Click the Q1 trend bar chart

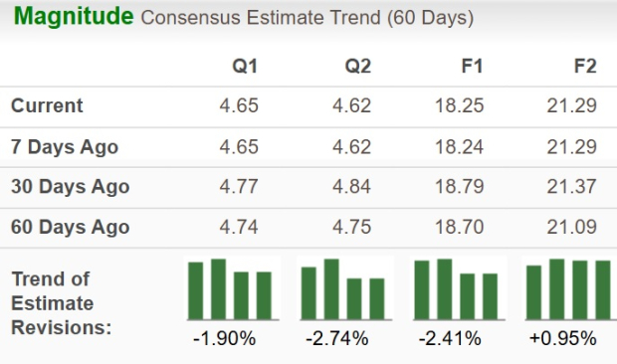pyautogui.click(x=233, y=289)
